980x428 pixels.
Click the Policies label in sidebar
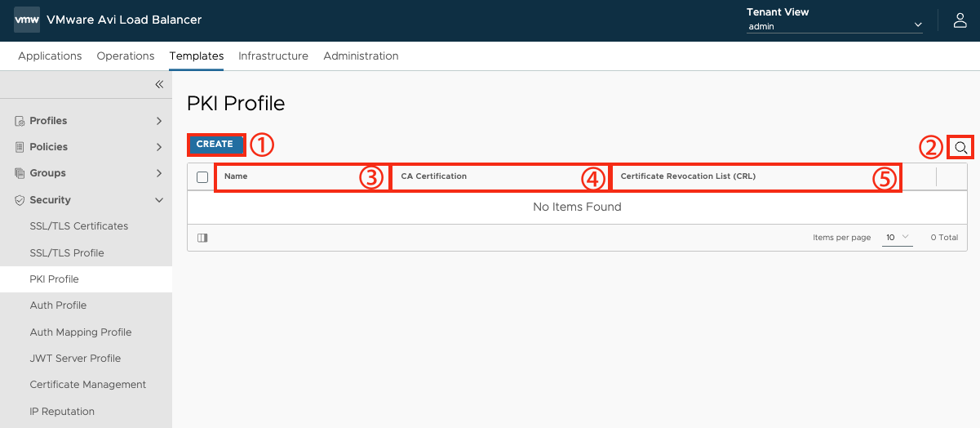[48, 147]
